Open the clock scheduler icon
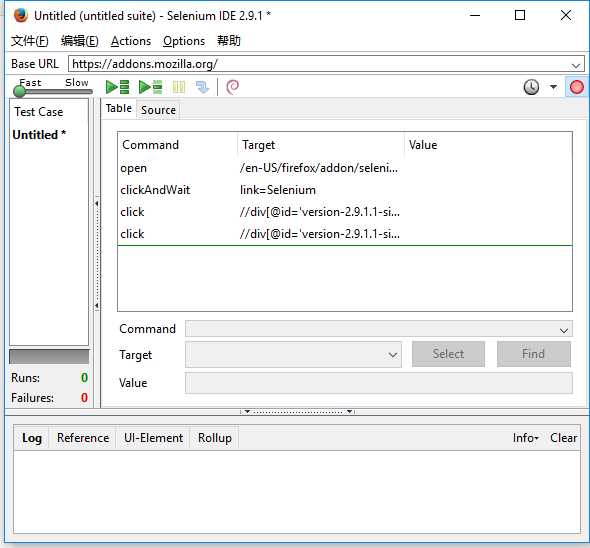The width and height of the screenshot is (590, 548). pos(531,87)
